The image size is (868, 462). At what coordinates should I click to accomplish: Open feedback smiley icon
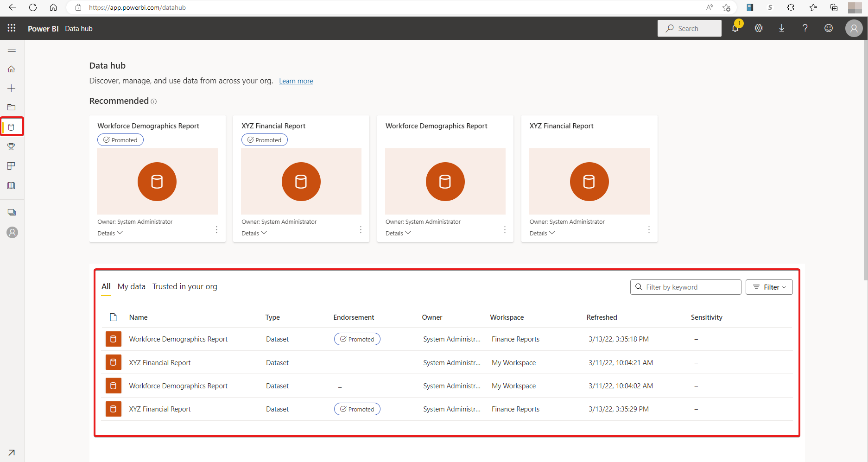coord(829,28)
